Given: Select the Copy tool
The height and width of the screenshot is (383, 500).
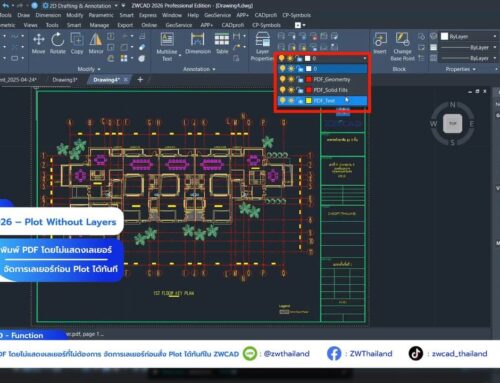Looking at the screenshot, I should click(x=77, y=44).
